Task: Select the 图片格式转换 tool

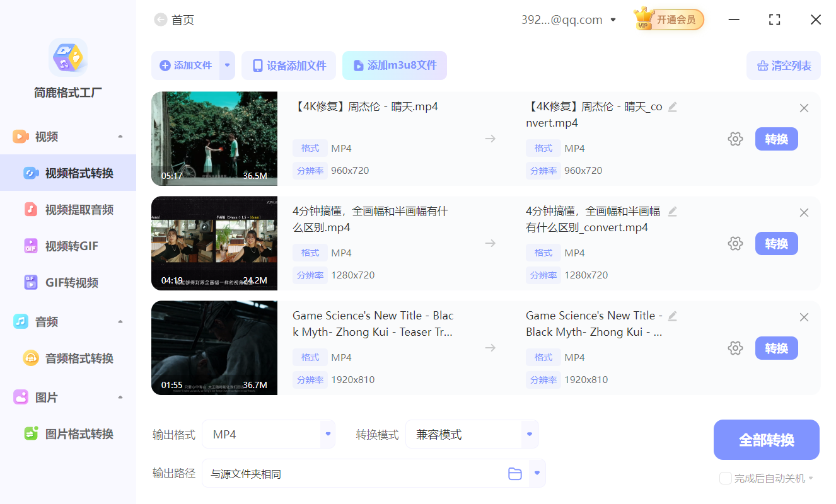Action: 69,433
